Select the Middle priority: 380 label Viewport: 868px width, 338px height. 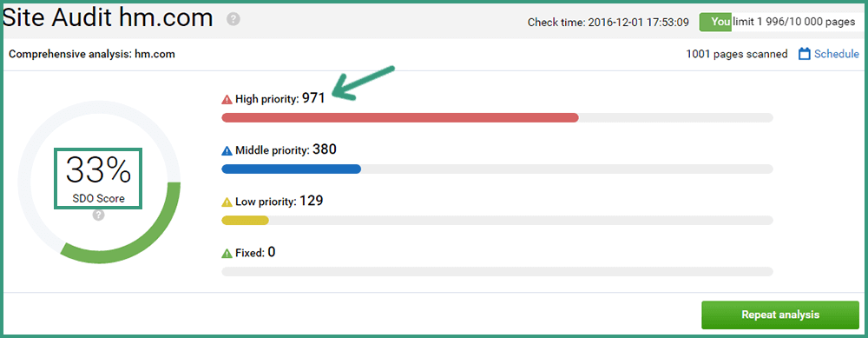click(x=286, y=150)
